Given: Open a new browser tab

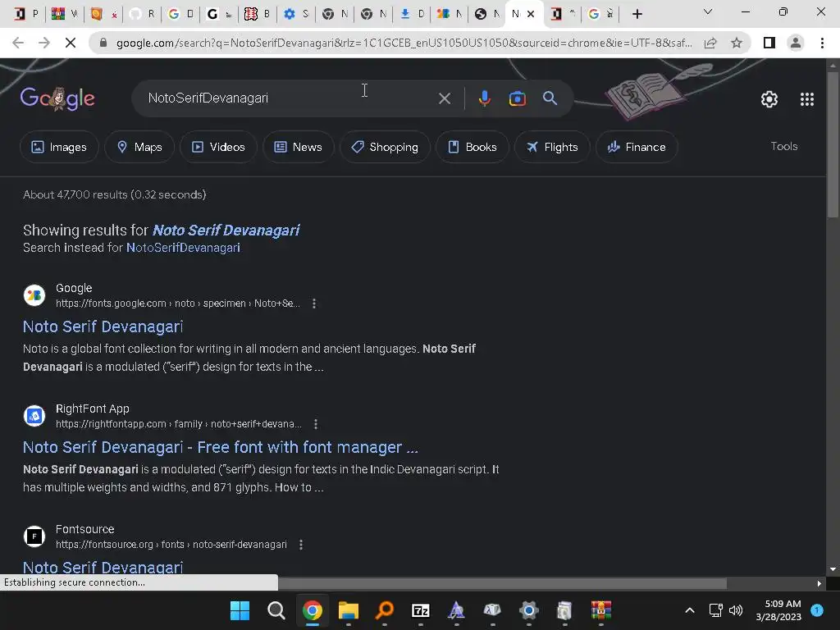Looking at the screenshot, I should point(637,14).
